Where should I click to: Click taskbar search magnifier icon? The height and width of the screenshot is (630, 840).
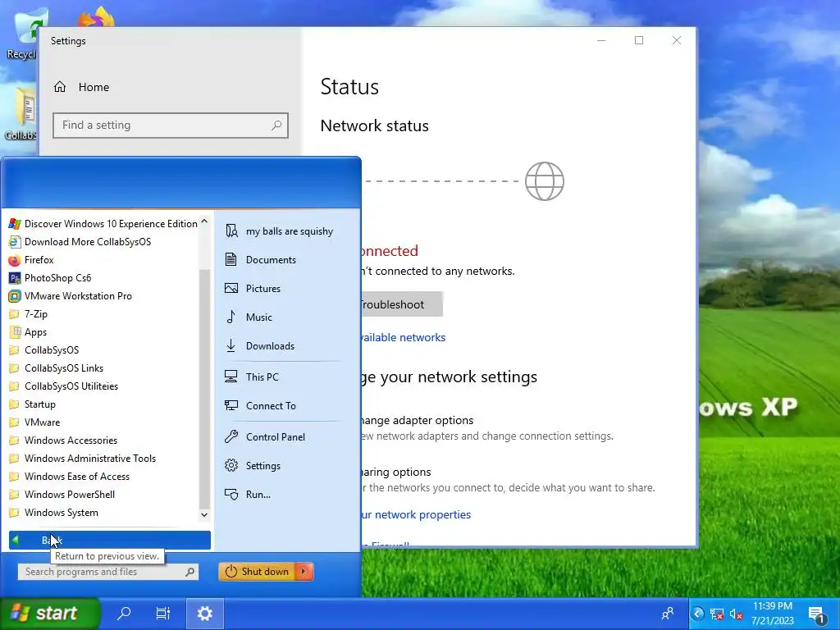(x=124, y=614)
